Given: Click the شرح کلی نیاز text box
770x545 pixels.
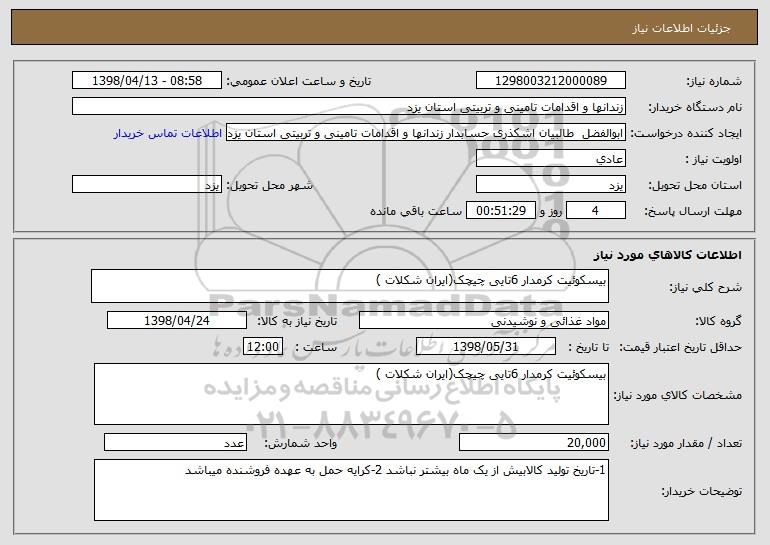Looking at the screenshot, I should tap(350, 286).
